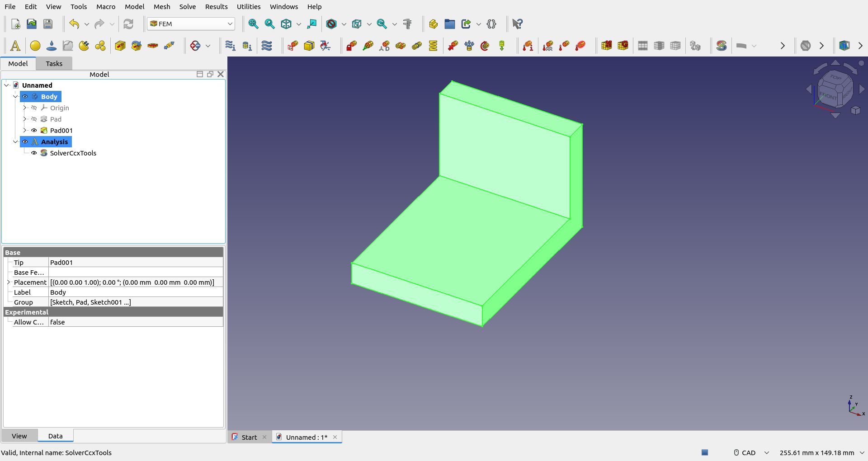Click the fixed constraint lock icon
868x461 pixels.
(351, 46)
